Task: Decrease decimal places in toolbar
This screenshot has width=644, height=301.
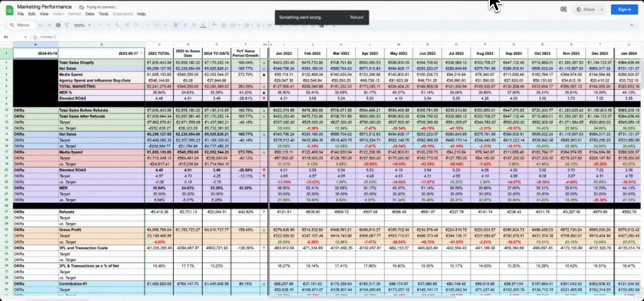Action: 117,25
